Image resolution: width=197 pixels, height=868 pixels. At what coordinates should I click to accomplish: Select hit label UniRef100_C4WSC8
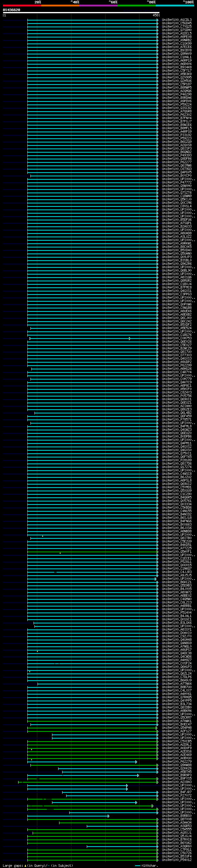(x=177, y=474)
